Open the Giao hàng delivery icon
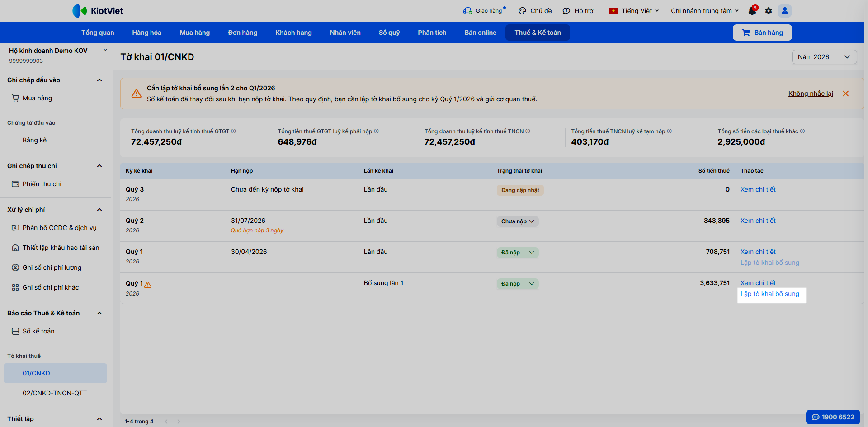The height and width of the screenshot is (427, 868). coord(467,11)
